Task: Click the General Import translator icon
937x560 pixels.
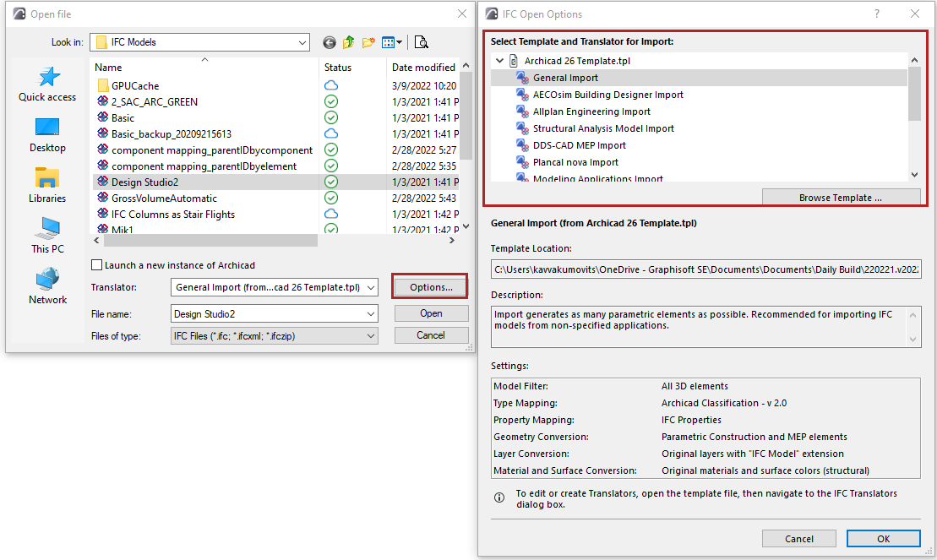Action: coord(522,78)
